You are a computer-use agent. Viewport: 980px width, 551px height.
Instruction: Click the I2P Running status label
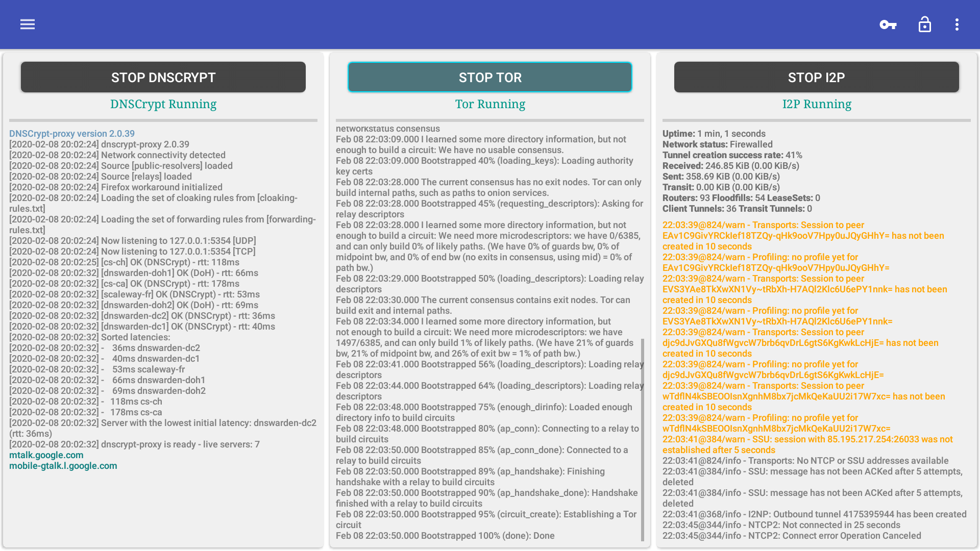coord(817,104)
